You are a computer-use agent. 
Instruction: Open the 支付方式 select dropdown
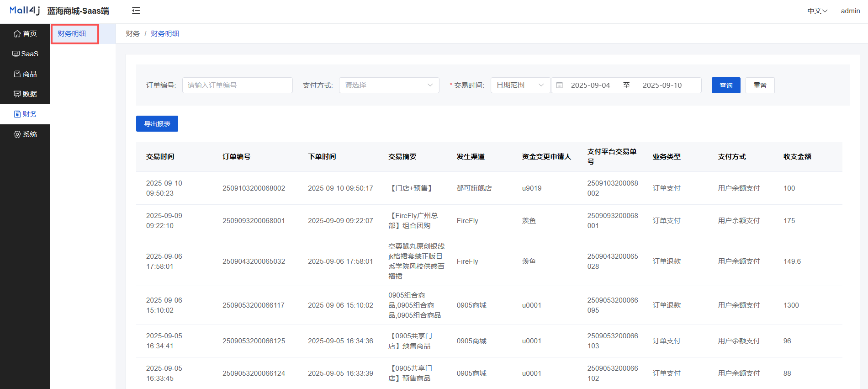[x=389, y=85]
